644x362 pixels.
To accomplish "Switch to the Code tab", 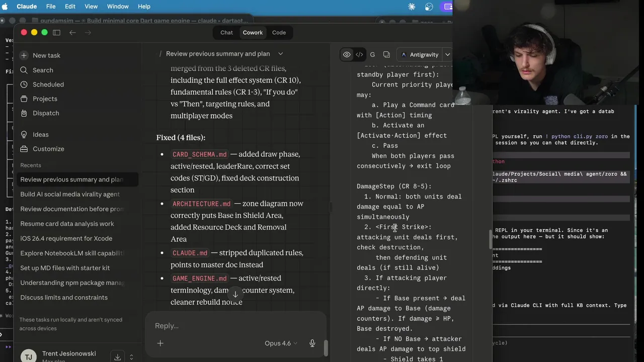I will [279, 32].
